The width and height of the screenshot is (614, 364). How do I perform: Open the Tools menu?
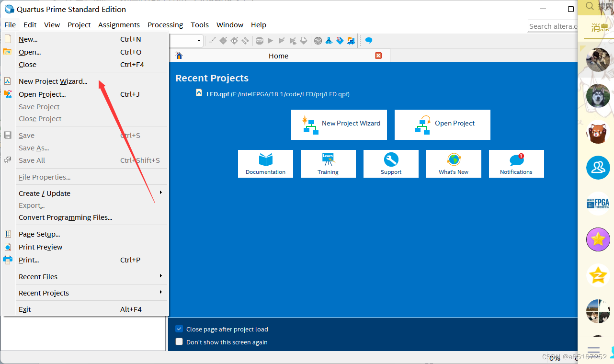point(200,25)
